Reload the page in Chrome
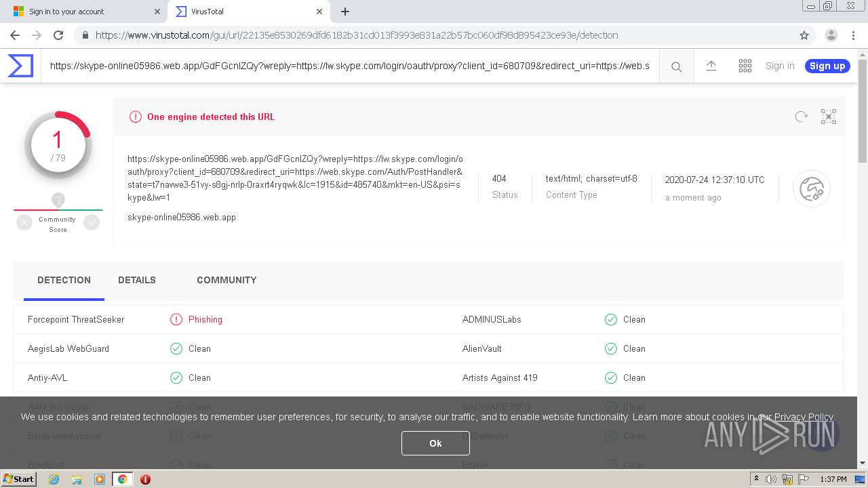The image size is (868, 488). (x=58, y=35)
